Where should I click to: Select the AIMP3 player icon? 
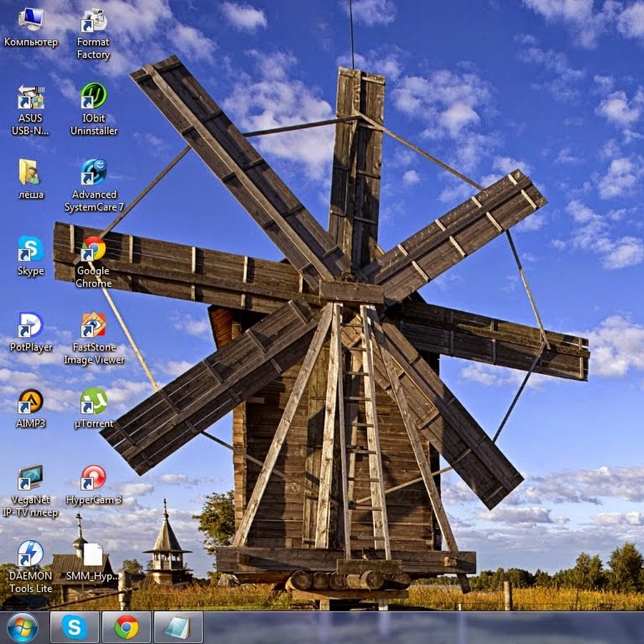(x=30, y=401)
